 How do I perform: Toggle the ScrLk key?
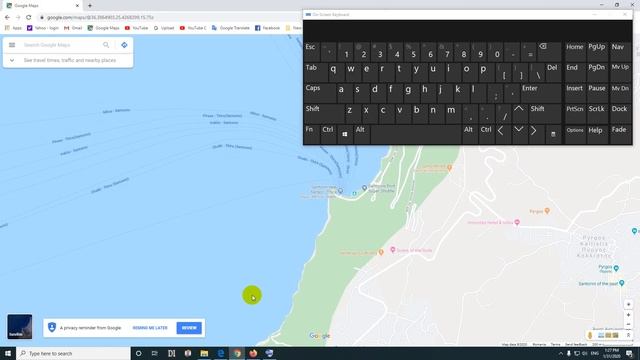tap(597, 113)
